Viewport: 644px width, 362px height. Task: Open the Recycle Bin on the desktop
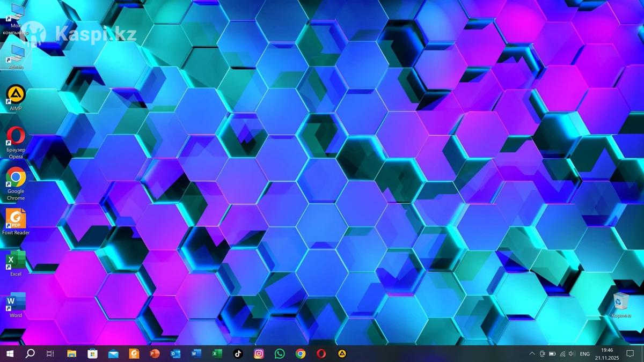[621, 302]
